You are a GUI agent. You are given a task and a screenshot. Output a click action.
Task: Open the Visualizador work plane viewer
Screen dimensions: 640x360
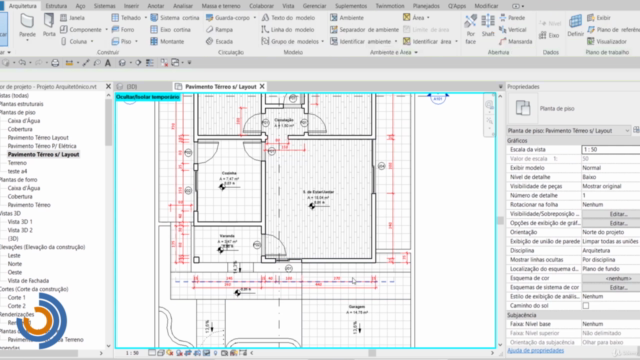[607, 42]
